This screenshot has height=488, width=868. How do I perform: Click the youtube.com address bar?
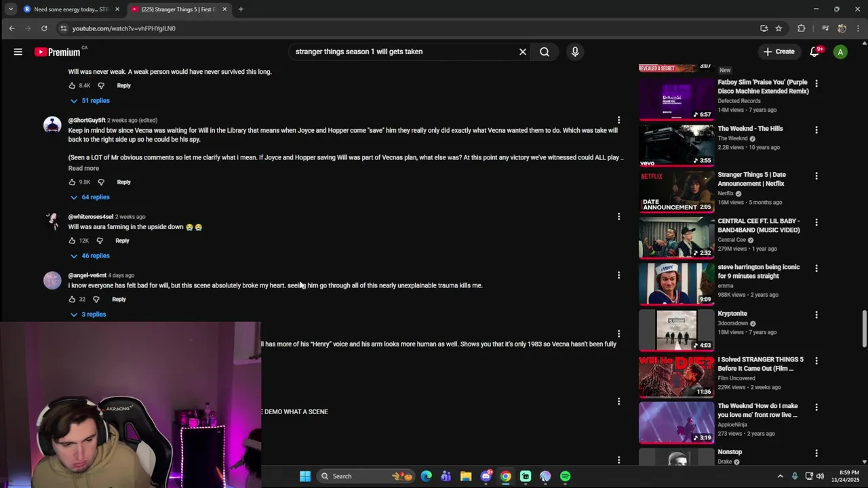pyautogui.click(x=407, y=28)
